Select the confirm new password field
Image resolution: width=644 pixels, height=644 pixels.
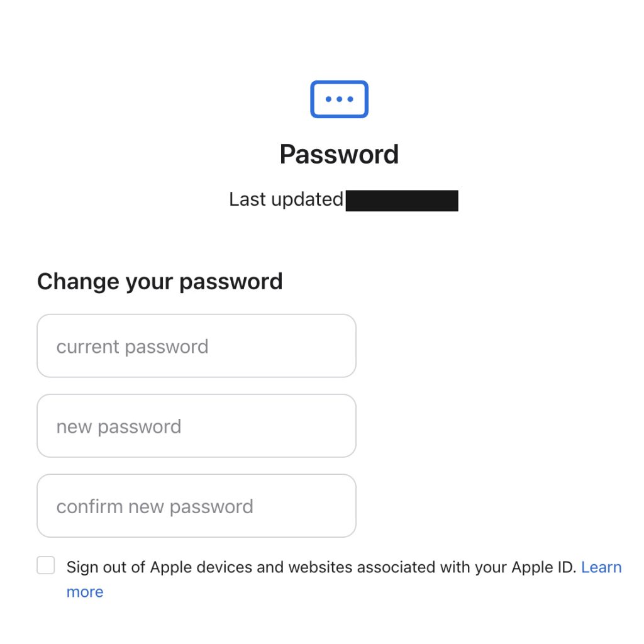[196, 506]
